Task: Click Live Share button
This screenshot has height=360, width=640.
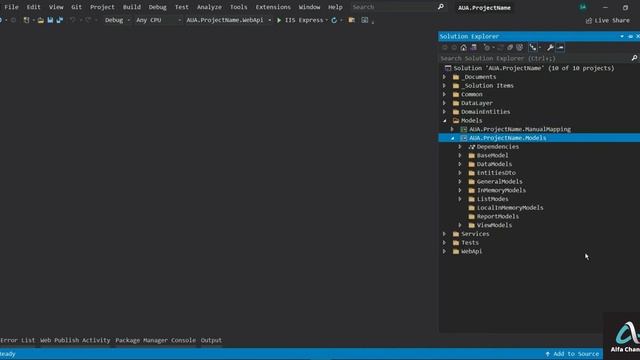Action: (x=607, y=20)
